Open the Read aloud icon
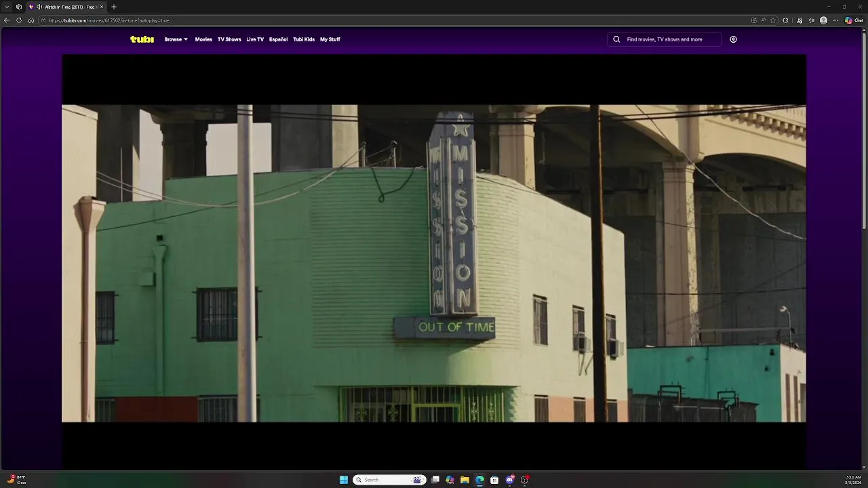The width and height of the screenshot is (868, 488). click(x=764, y=20)
